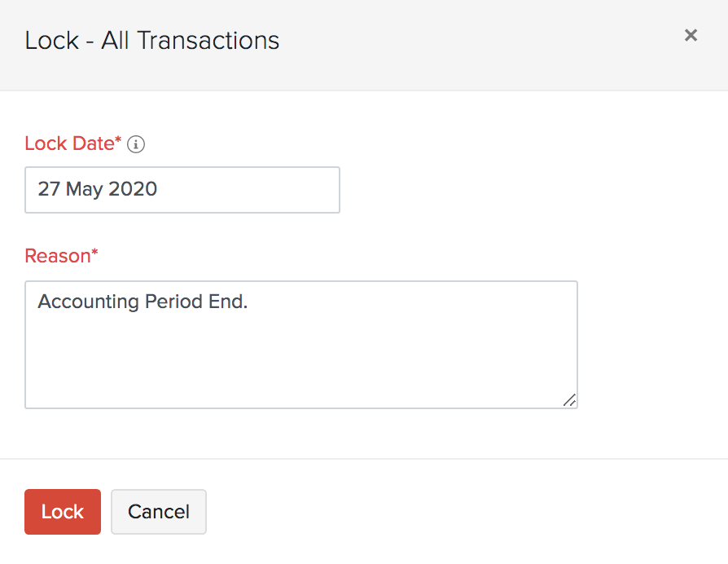Click the Reason box resize handle
This screenshot has width=728, height=564.
tap(569, 399)
